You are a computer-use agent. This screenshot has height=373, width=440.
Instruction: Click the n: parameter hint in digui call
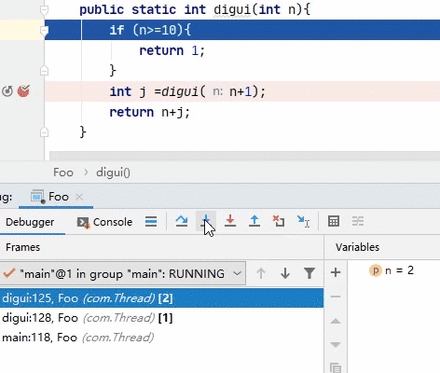218,91
